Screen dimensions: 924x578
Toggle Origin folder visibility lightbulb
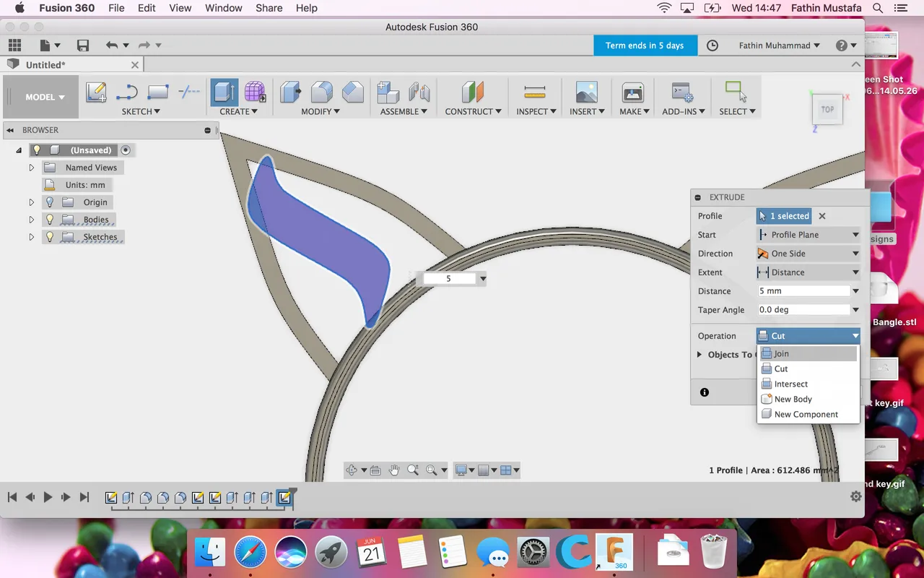pos(50,202)
